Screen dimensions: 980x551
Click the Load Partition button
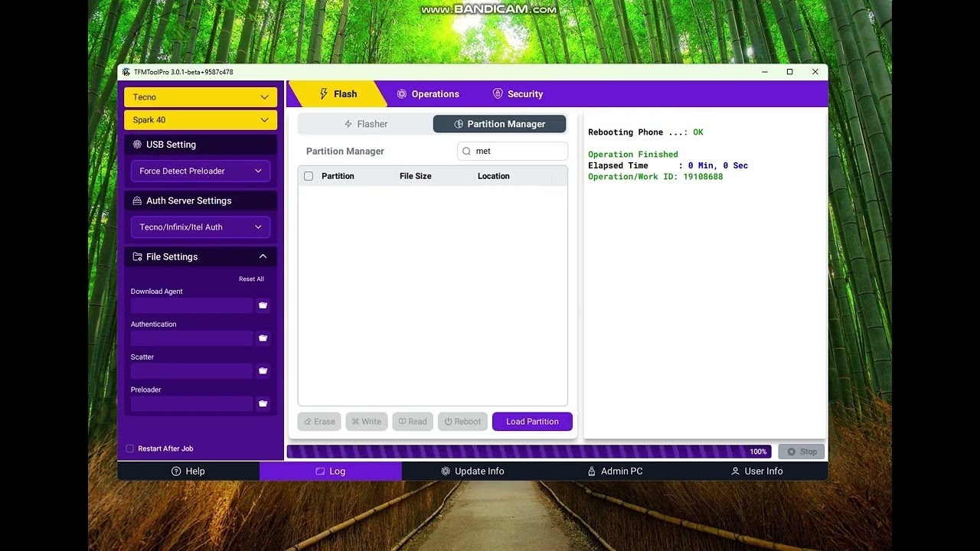pos(532,422)
